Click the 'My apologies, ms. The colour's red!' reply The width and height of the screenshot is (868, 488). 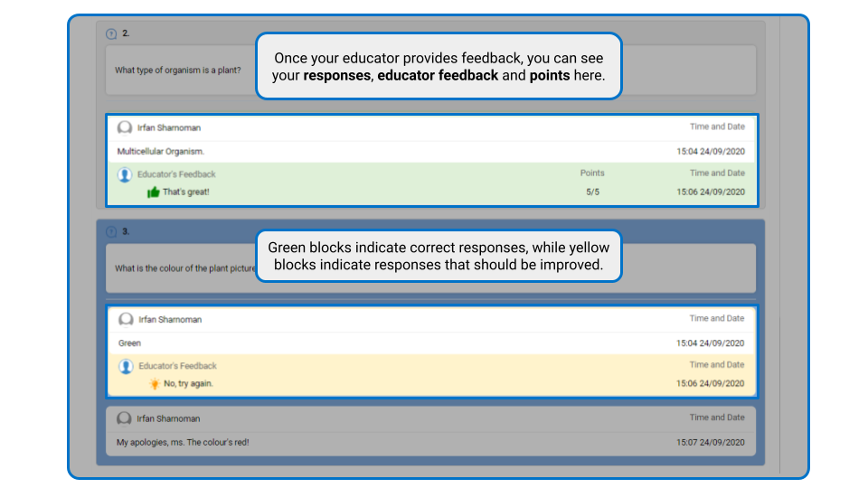click(x=183, y=443)
